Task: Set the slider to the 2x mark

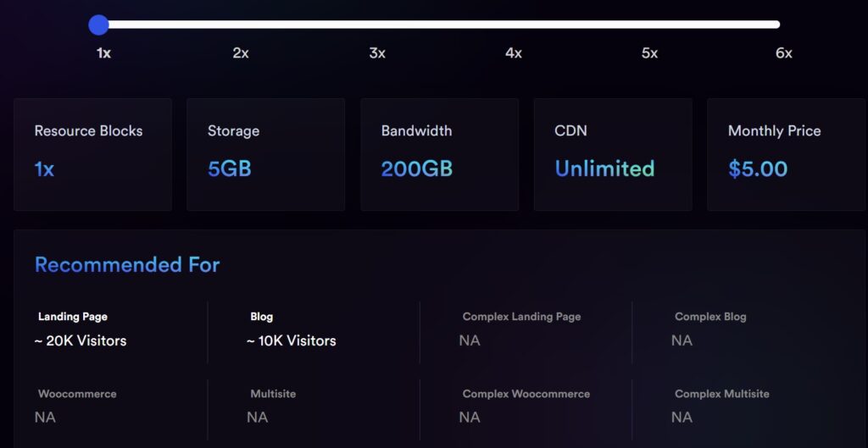Action: (240, 53)
